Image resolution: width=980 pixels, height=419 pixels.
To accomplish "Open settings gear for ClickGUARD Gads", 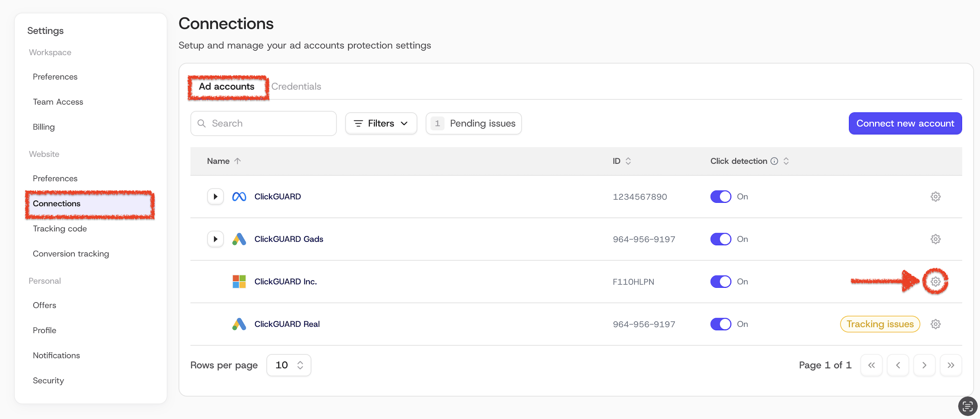I will point(935,239).
